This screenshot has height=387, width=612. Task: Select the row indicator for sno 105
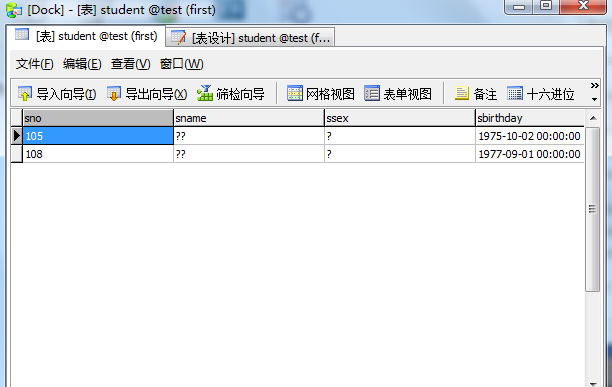pyautogui.click(x=17, y=136)
